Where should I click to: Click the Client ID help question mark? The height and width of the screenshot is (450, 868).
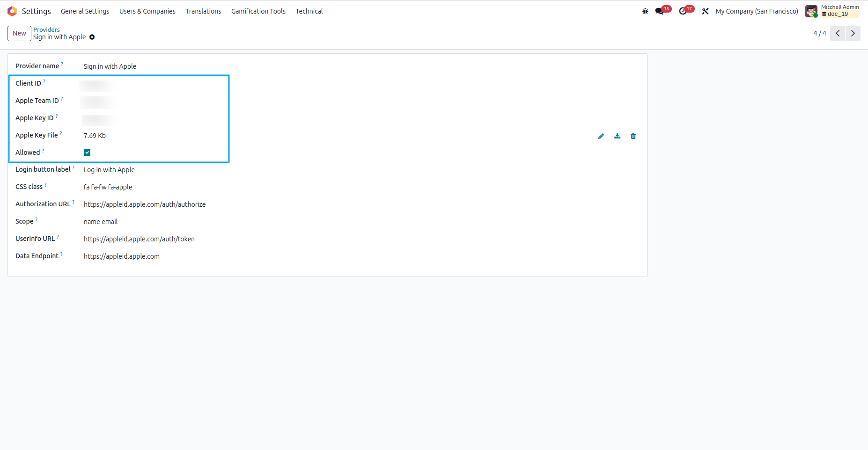pos(44,81)
